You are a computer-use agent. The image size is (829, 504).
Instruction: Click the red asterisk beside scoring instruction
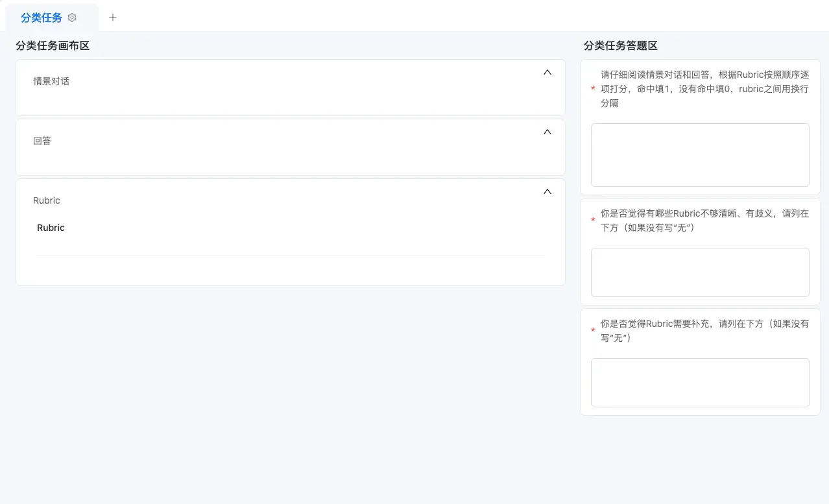(593, 89)
